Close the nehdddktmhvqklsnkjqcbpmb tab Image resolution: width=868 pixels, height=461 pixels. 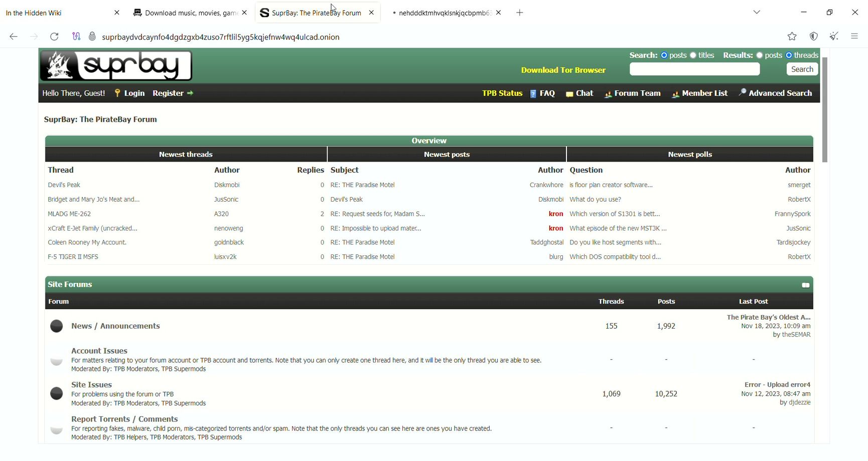click(x=498, y=13)
